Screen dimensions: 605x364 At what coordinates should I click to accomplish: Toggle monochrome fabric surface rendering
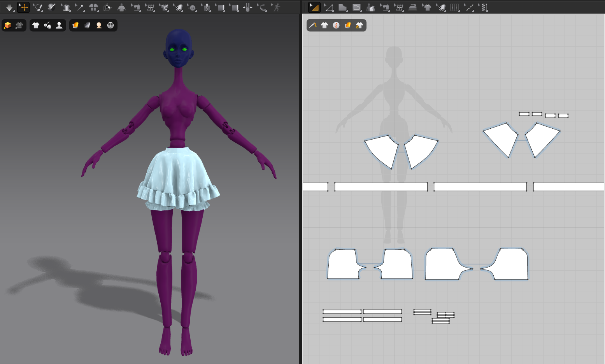[87, 25]
